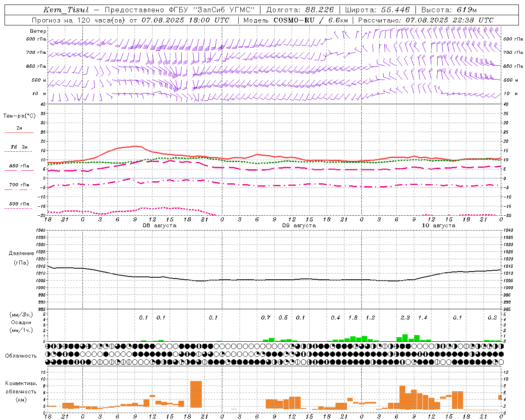Click the '700 гПа' temperature legend entry
Viewport: 525px width, 420px height.
(19, 185)
